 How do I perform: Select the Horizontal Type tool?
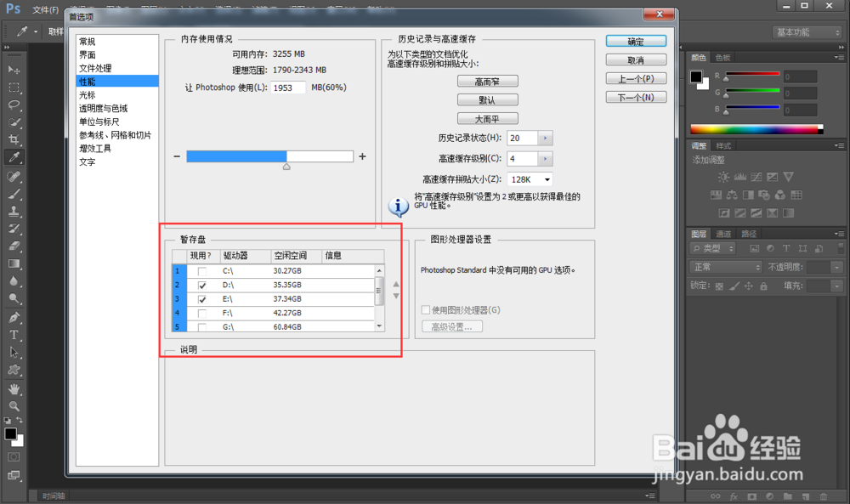click(14, 334)
